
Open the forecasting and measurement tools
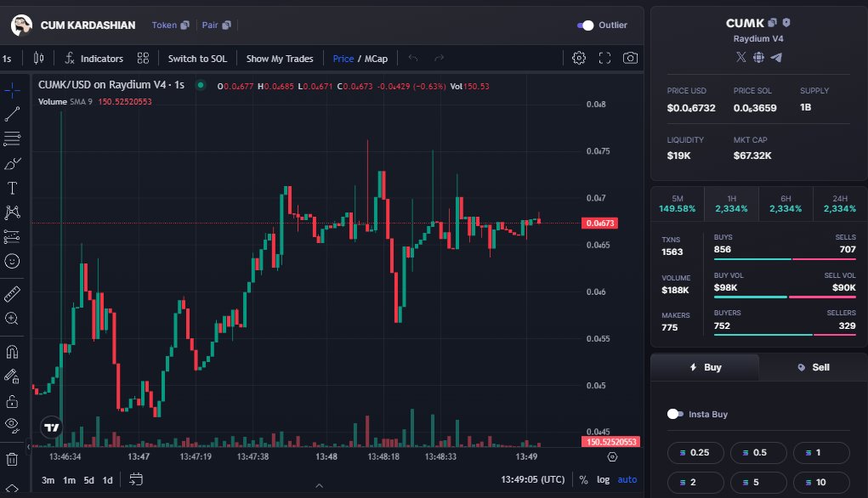(12, 237)
